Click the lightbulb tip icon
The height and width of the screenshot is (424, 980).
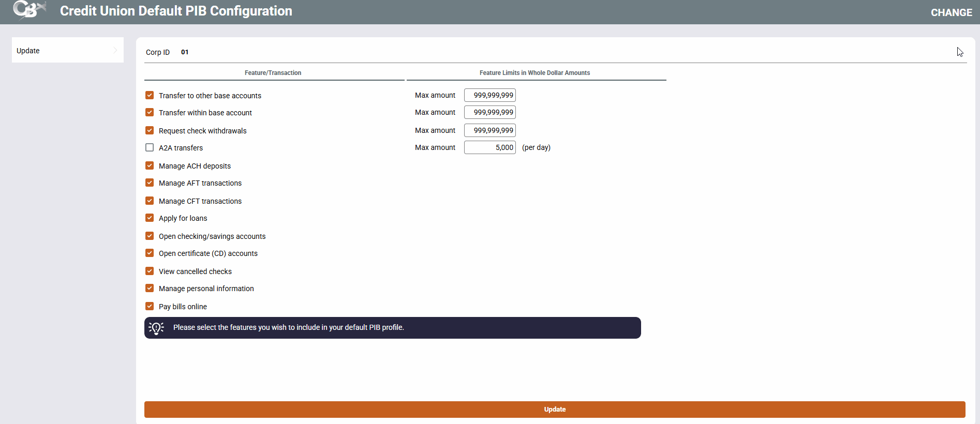pos(156,328)
